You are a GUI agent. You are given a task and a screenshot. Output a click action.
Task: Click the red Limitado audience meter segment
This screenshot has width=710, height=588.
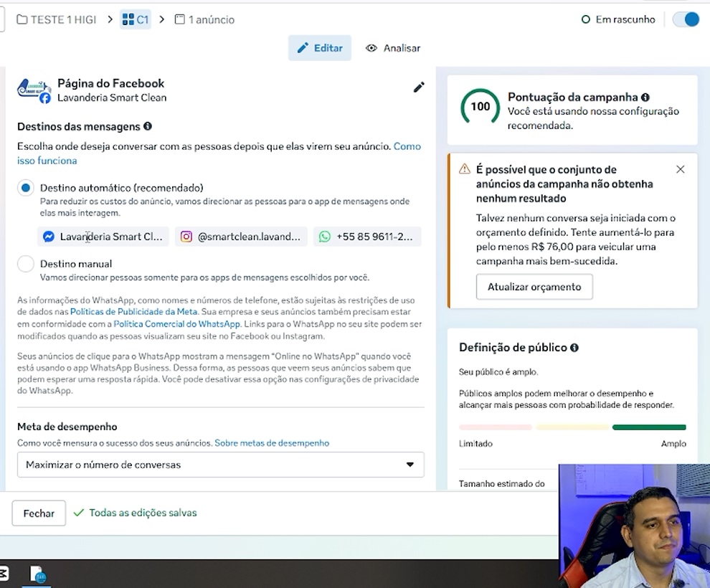[495, 427]
